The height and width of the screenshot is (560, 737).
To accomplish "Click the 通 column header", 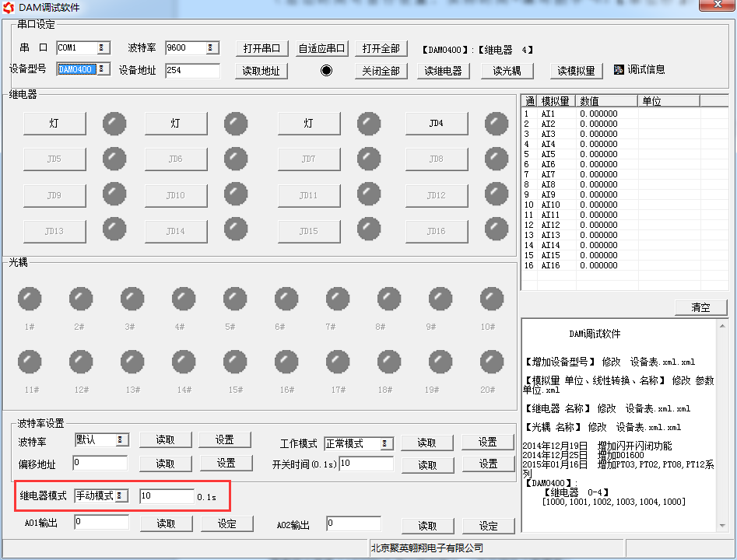I will coord(529,101).
